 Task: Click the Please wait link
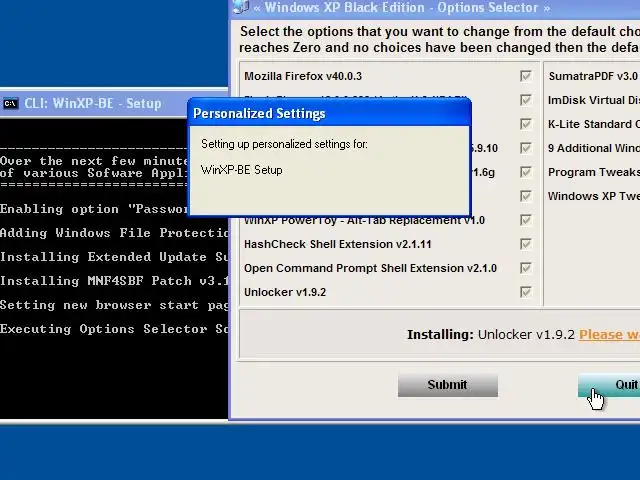coord(609,335)
